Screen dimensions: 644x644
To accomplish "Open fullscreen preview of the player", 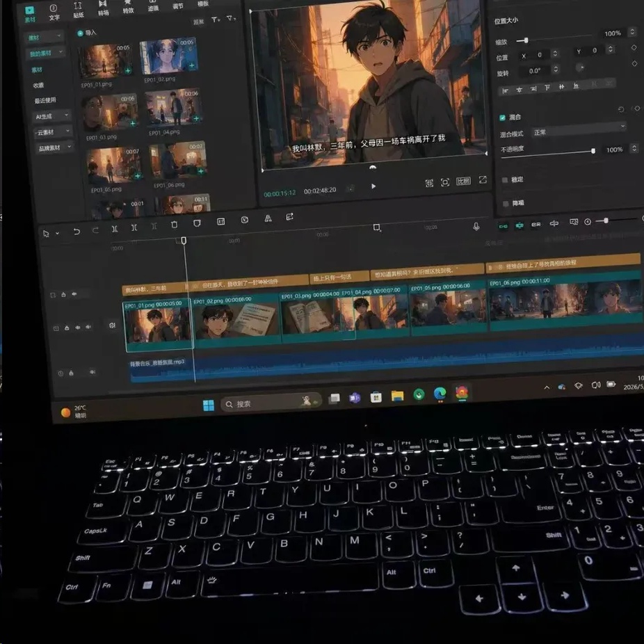I will point(483,180).
